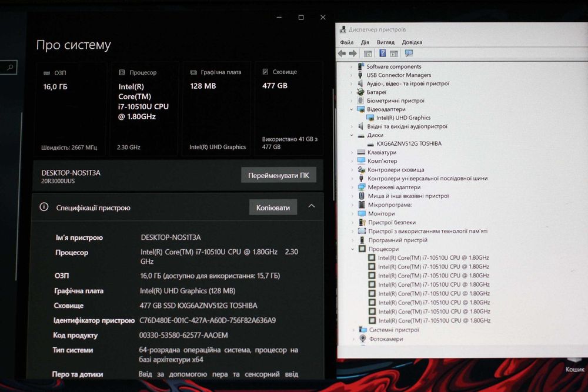Click the Монітори monitor icon
588x392 pixels.
click(362, 213)
